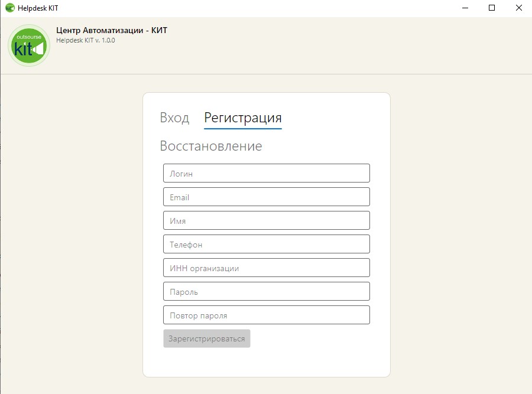Click into the Email field
The width and height of the screenshot is (532, 394).
coord(266,197)
